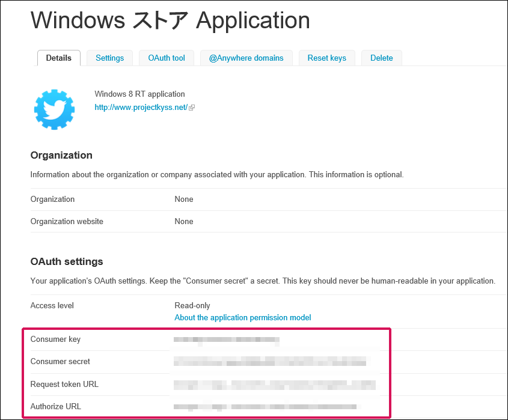Select the Windows 8 RT application description
Screen dimensions: 508x420
[x=139, y=94]
